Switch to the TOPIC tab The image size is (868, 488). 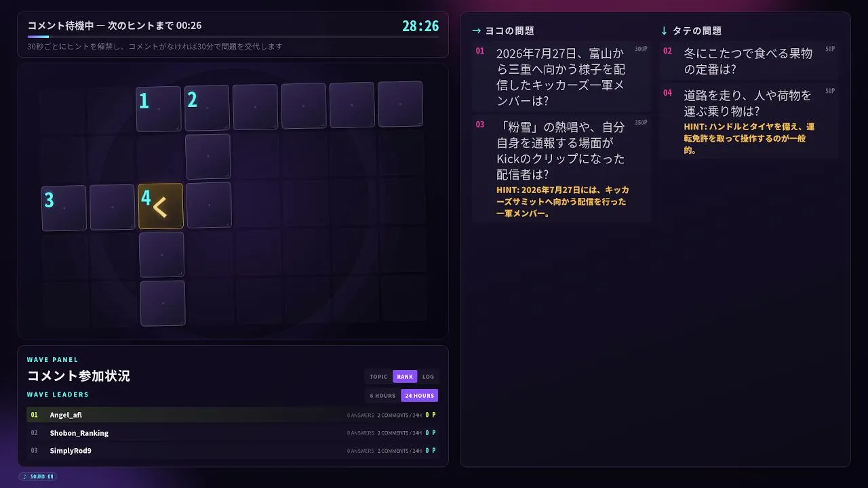[x=378, y=377]
